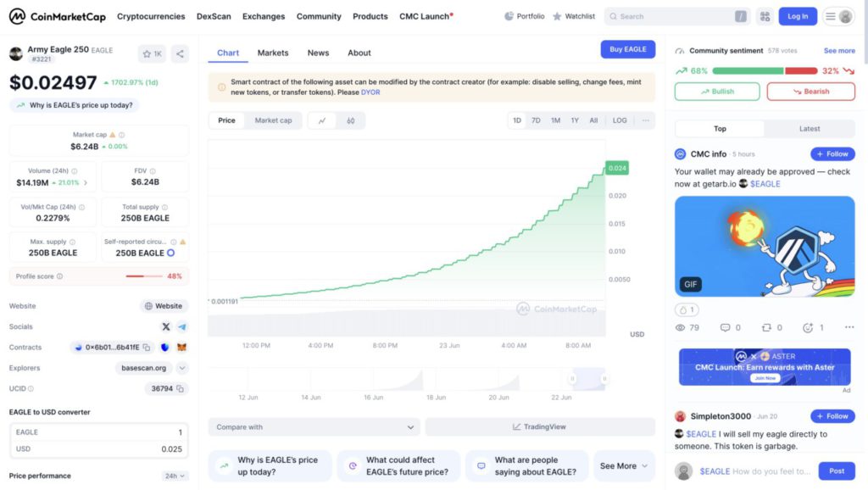Switch to the Markets tab
This screenshot has width=868, height=490.
(x=273, y=53)
